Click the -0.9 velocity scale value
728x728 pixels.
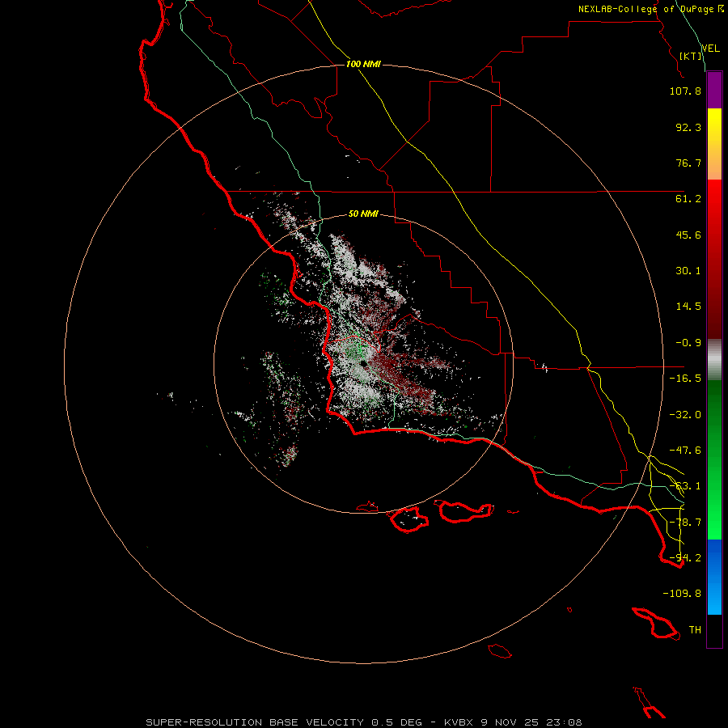[x=688, y=343]
